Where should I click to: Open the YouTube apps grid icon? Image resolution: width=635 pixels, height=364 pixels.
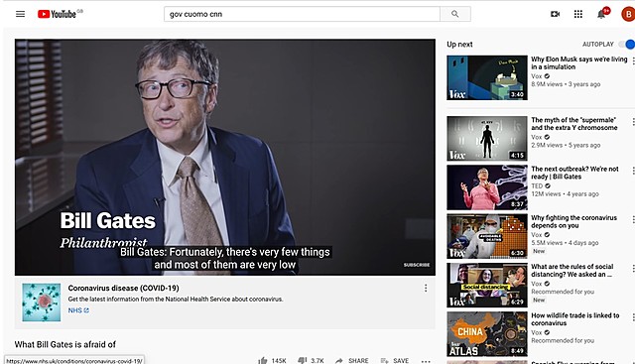[578, 14]
